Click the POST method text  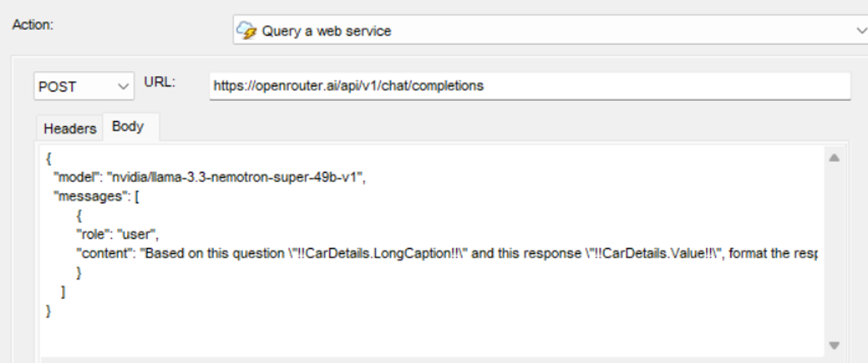[57, 87]
